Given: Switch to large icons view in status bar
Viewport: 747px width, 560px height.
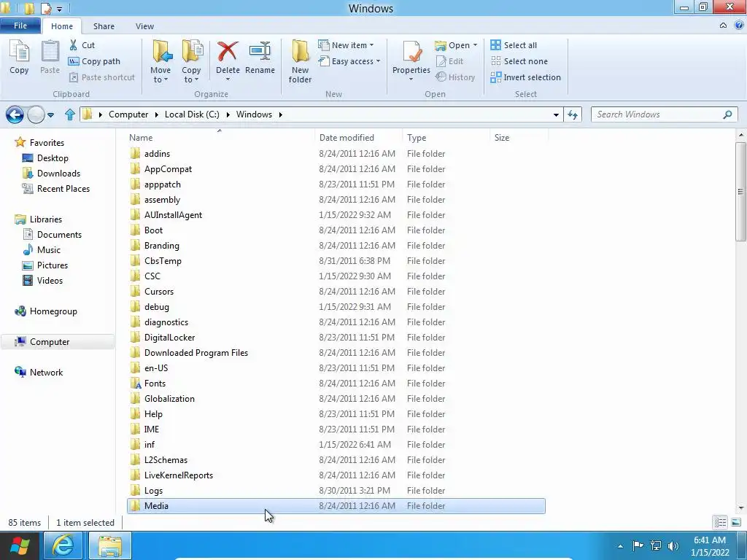Looking at the screenshot, I should (736, 523).
